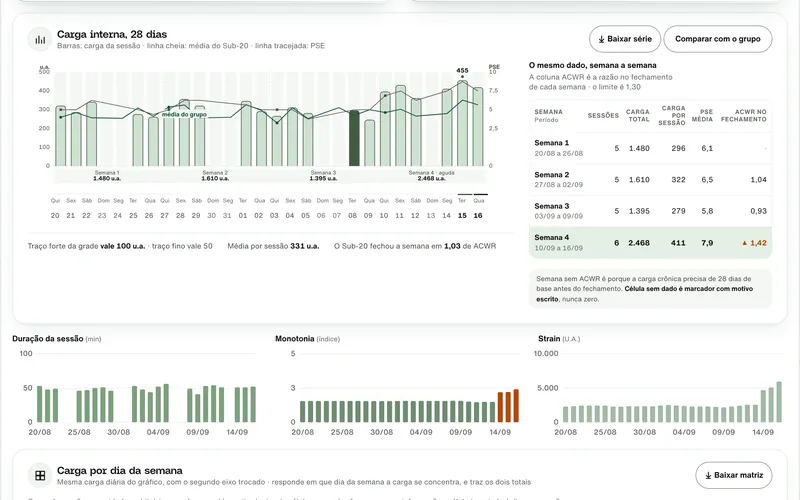The width and height of the screenshot is (800, 500).
Task: Click the 455 peak label on the chart
Action: (462, 70)
